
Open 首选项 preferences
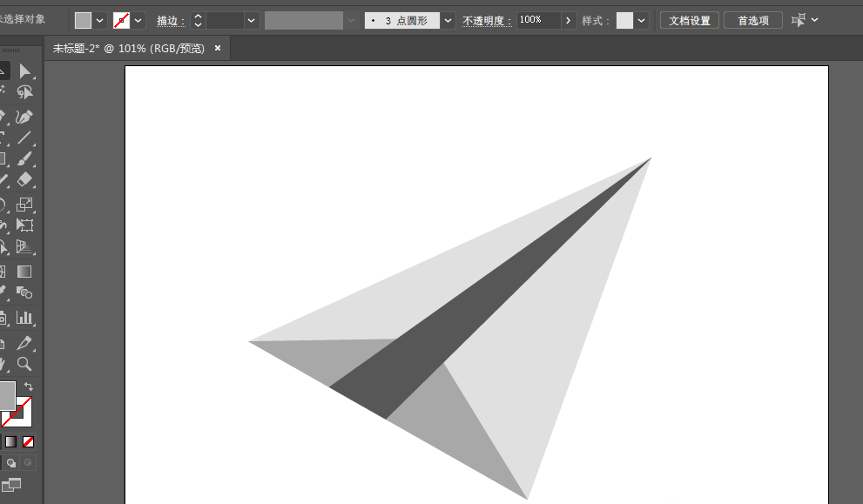(x=753, y=20)
